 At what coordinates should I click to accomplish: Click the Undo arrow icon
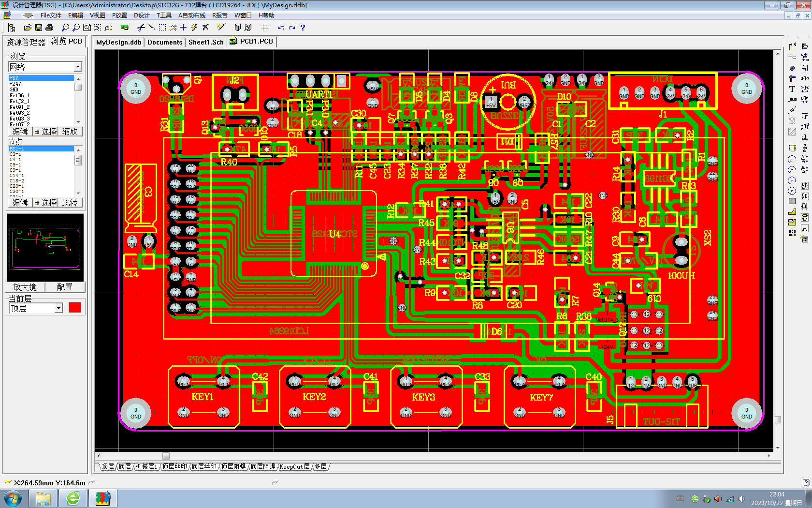281,28
